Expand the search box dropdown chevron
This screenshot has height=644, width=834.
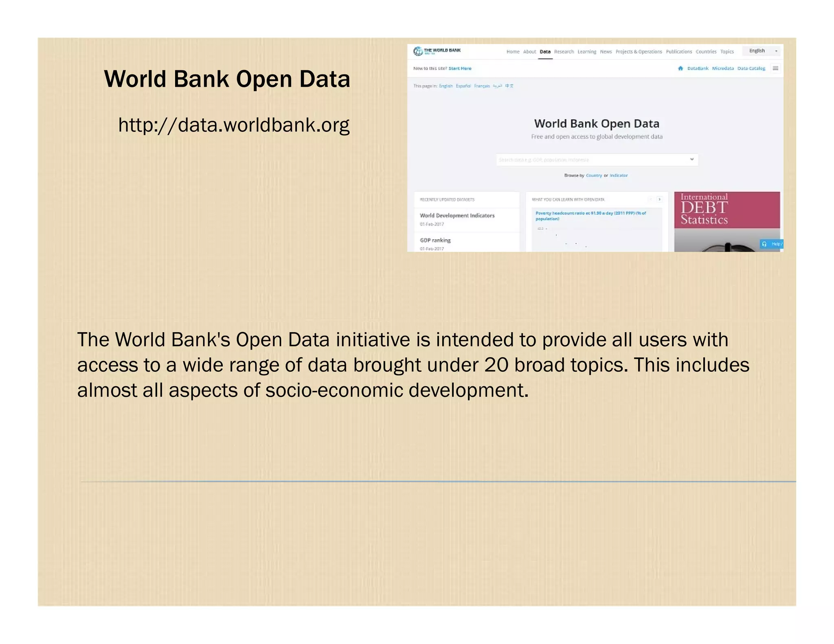[x=691, y=159]
